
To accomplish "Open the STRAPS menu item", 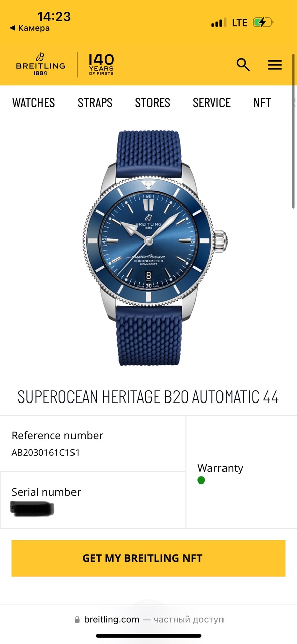I will tap(95, 103).
